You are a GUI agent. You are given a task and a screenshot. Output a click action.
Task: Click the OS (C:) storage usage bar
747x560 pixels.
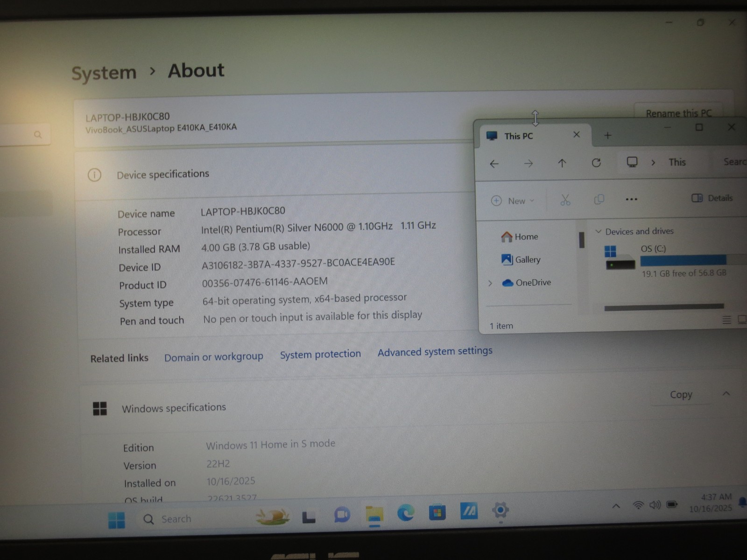[693, 260]
